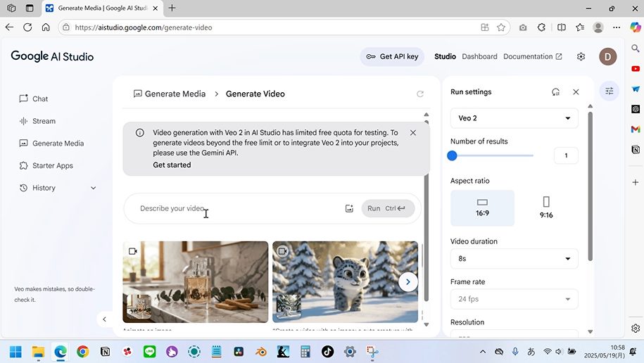Toggle the run settings panel tune icon
This screenshot has width=644, height=363.
[609, 91]
